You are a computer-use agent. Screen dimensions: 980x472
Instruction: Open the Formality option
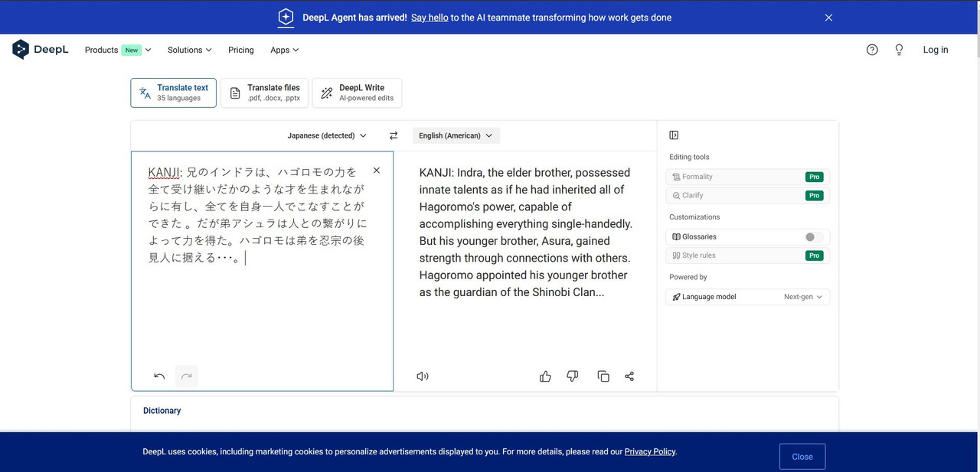[x=748, y=177]
